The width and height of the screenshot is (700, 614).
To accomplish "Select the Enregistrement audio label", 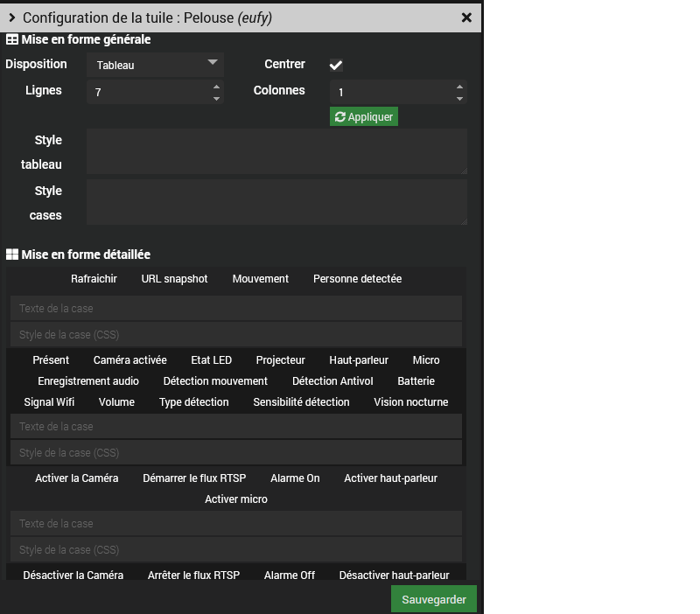I will [x=88, y=381].
